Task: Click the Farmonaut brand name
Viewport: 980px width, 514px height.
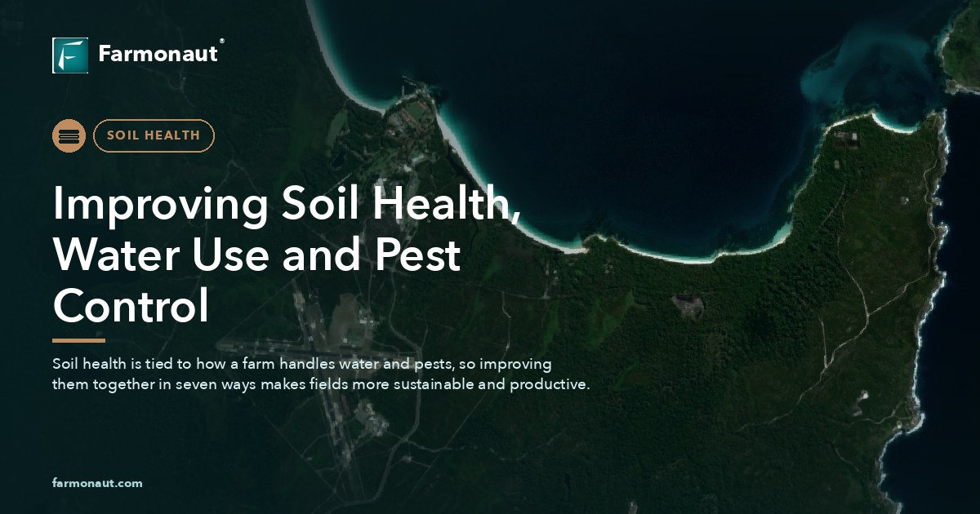Action: point(158,54)
